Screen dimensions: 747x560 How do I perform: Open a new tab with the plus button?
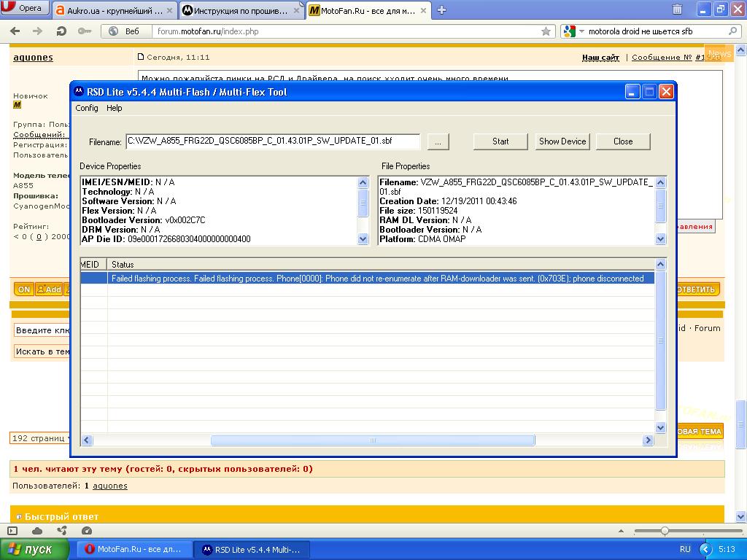pyautogui.click(x=441, y=10)
